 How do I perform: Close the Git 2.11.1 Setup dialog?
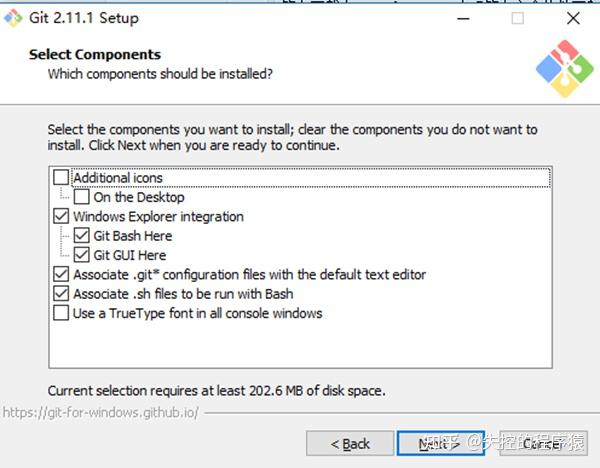[573, 18]
